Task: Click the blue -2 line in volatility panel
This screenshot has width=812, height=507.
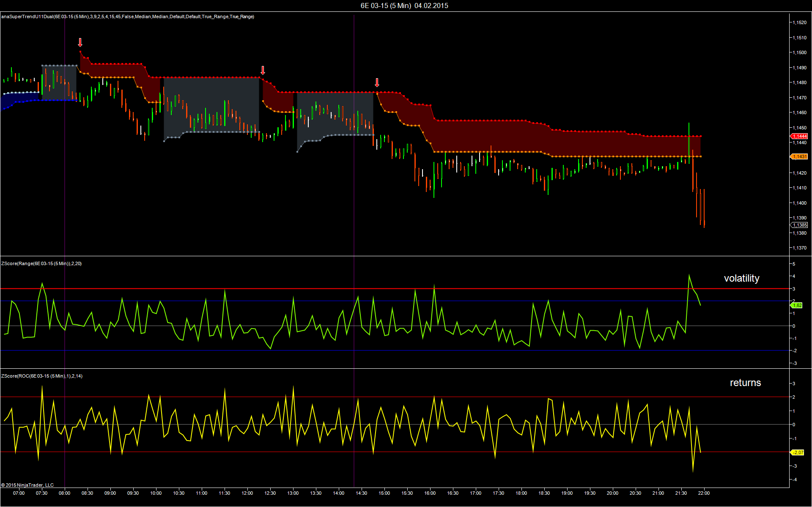Action: [395, 351]
